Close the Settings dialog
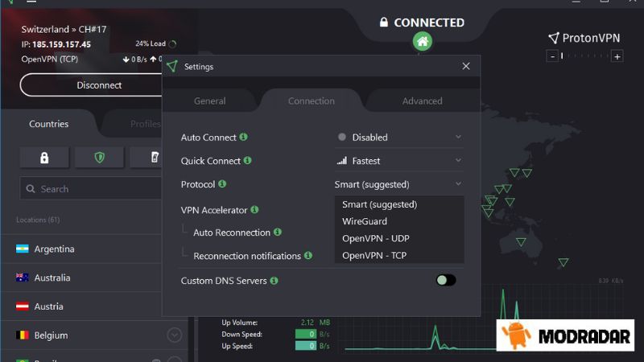This screenshot has width=644, height=362. pos(466,66)
